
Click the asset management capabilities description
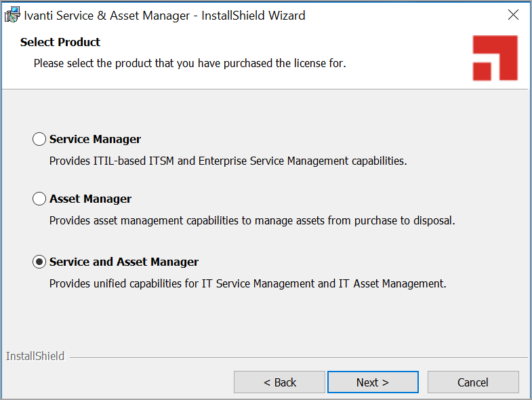pyautogui.click(x=252, y=221)
